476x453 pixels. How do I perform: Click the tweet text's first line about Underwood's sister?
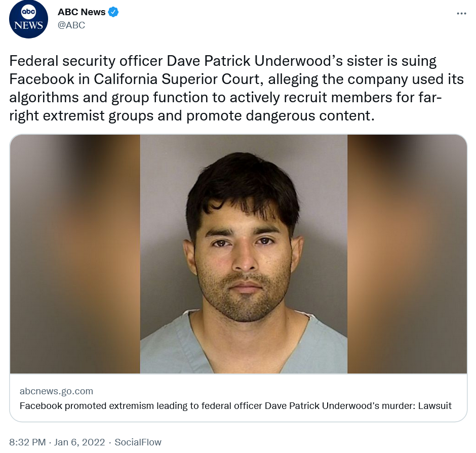pyautogui.click(x=223, y=61)
